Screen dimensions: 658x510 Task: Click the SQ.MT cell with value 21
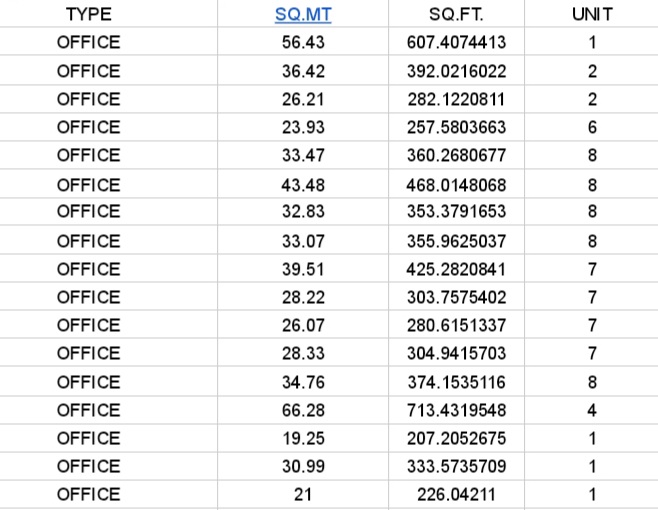[x=303, y=494]
